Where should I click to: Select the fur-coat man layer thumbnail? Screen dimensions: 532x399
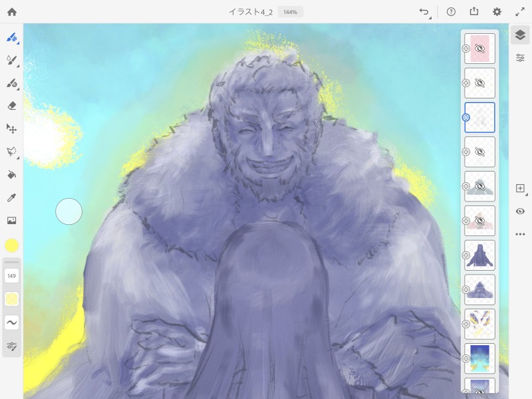click(x=479, y=290)
